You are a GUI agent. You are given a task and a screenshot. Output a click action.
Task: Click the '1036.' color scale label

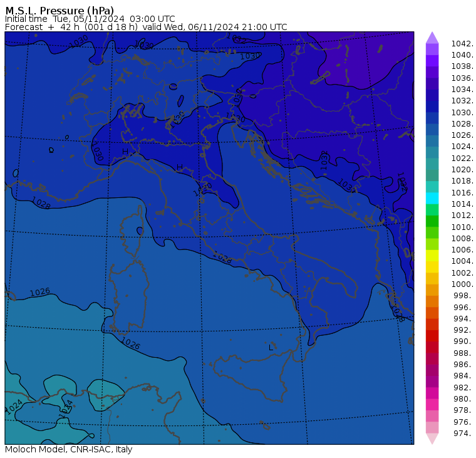point(462,78)
